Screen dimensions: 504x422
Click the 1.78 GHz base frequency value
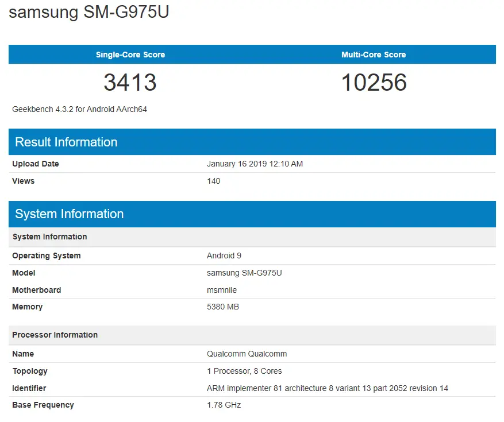(224, 405)
